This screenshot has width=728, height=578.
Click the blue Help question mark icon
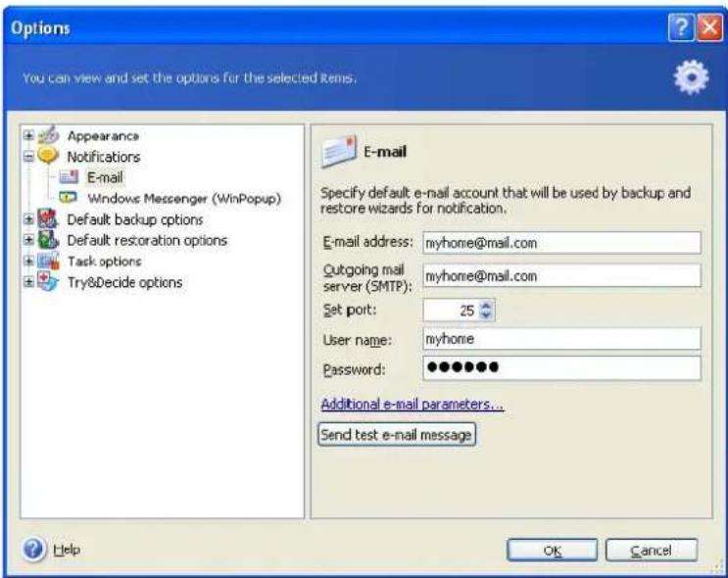(x=33, y=550)
